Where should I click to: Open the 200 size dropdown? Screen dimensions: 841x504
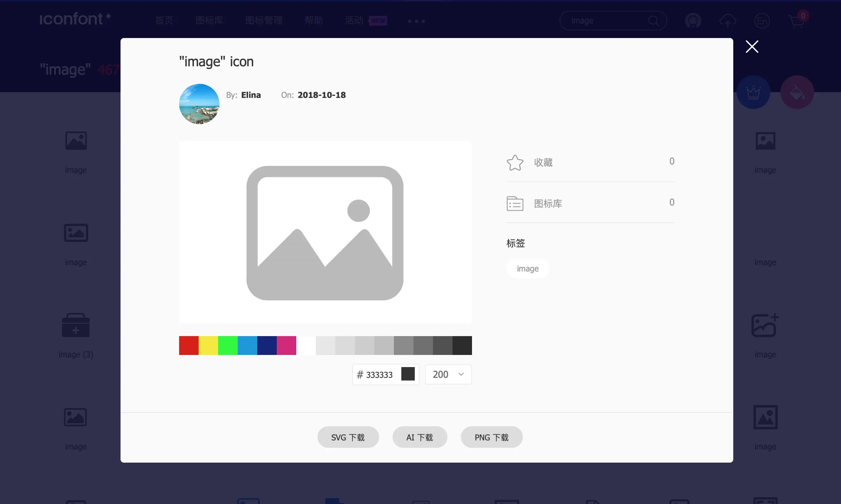tap(448, 374)
